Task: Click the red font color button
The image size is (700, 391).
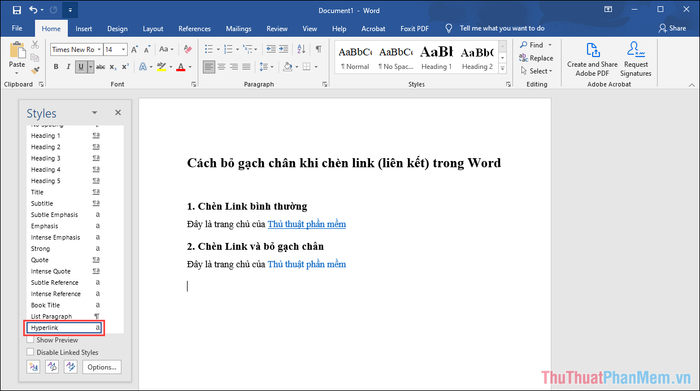Action: (181, 67)
